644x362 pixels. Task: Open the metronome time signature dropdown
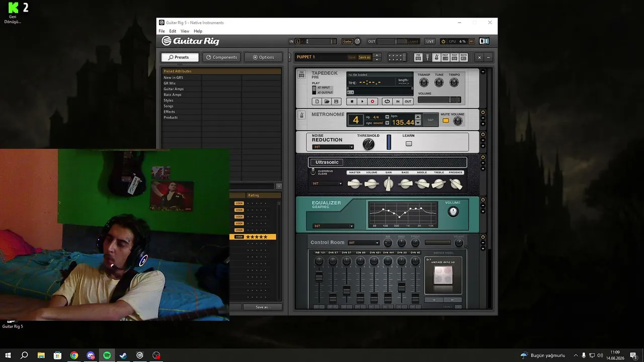pyautogui.click(x=387, y=117)
